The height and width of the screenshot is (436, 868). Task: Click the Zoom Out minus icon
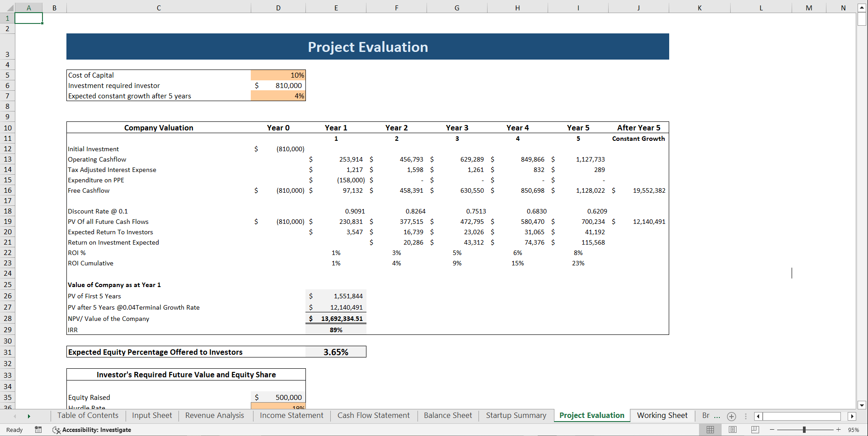[x=770, y=430]
